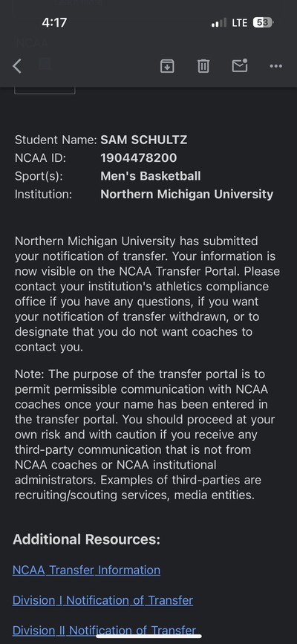Tap the paragraph beginning with Note:
Viewport: 297px width, 644px height.
(x=145, y=435)
